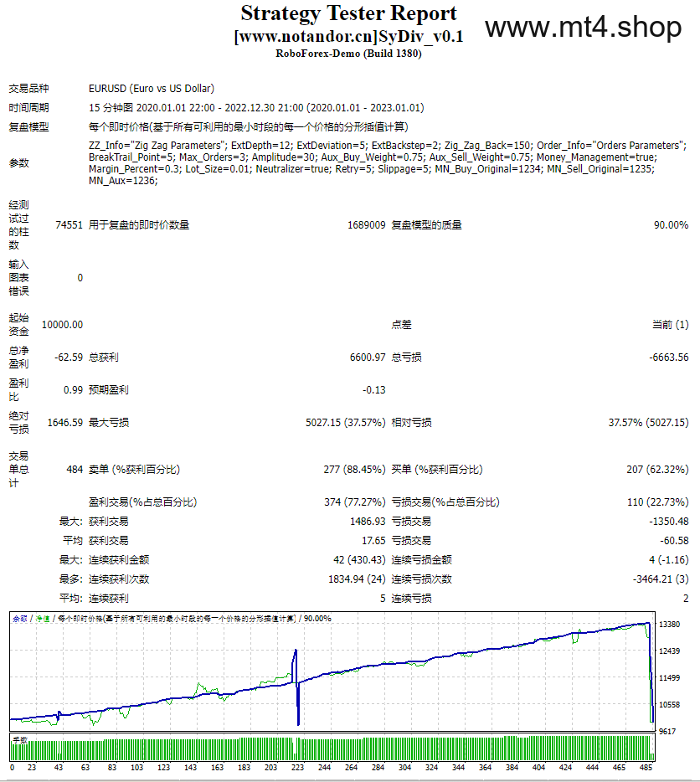The image size is (700, 782).
Task: Click the "复盘模型的质量" label
Action: 426,225
